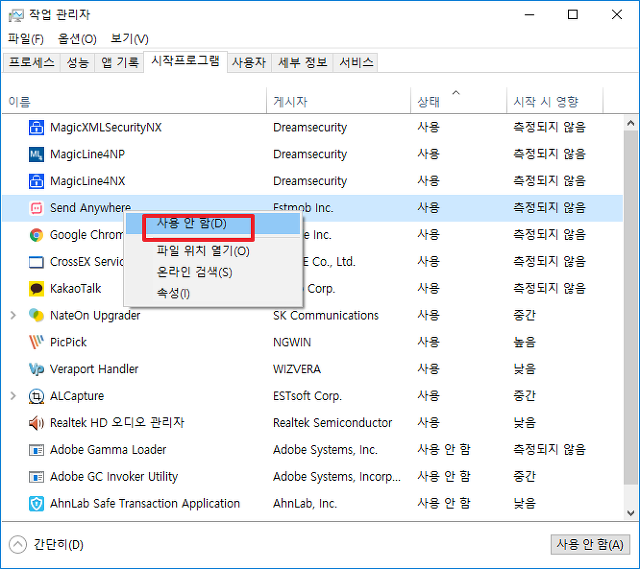Click the NGWIN publisher cell
This screenshot has width=640, height=569.
(x=292, y=342)
